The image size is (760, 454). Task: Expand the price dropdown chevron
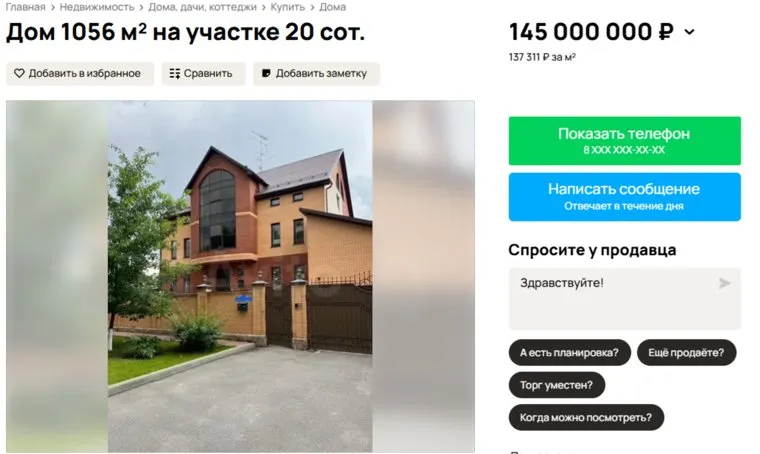pos(689,32)
